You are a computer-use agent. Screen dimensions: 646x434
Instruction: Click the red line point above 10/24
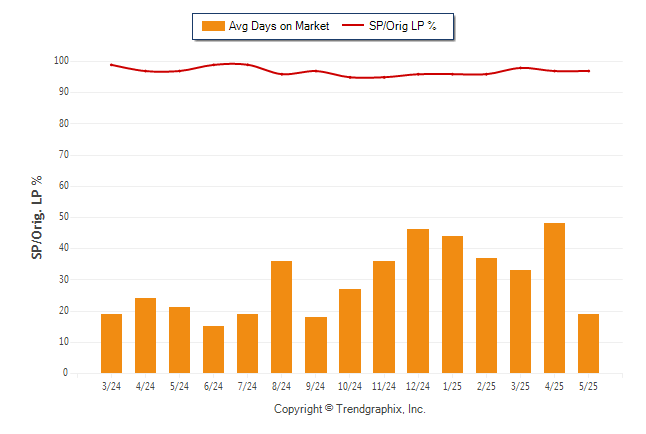[350, 77]
